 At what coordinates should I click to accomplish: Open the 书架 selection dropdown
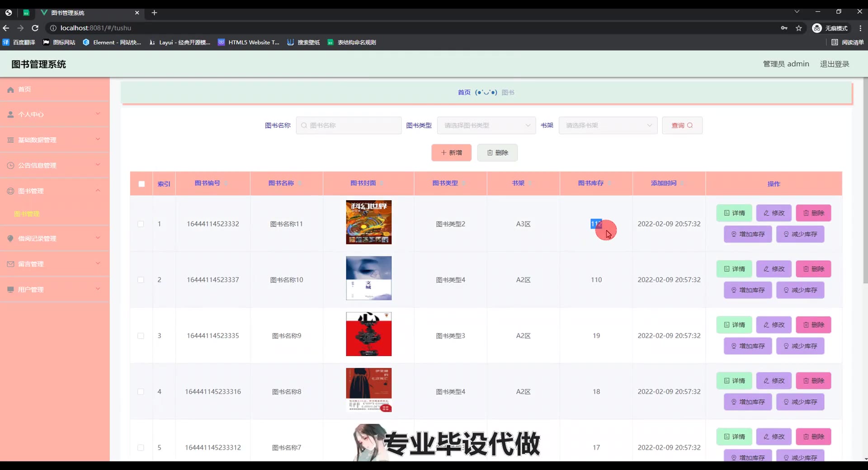point(608,126)
